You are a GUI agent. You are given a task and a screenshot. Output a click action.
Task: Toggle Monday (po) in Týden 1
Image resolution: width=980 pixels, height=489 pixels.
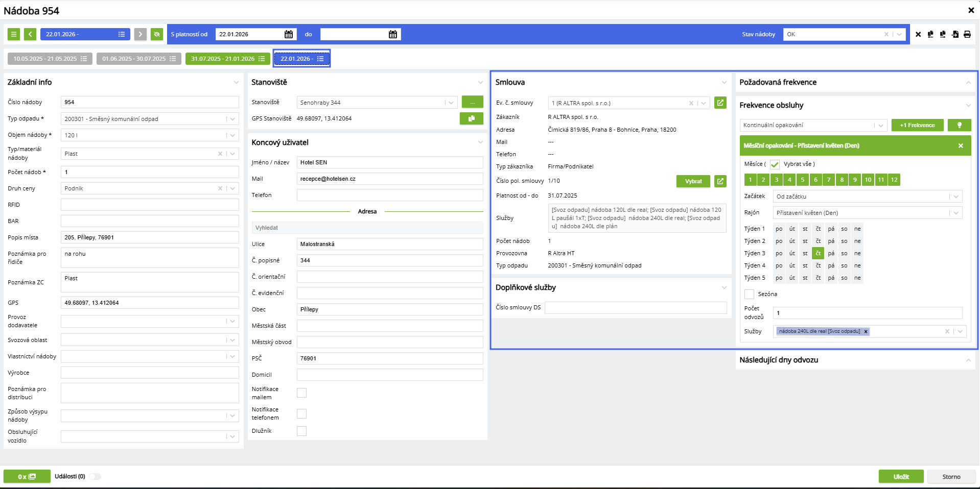(x=779, y=229)
